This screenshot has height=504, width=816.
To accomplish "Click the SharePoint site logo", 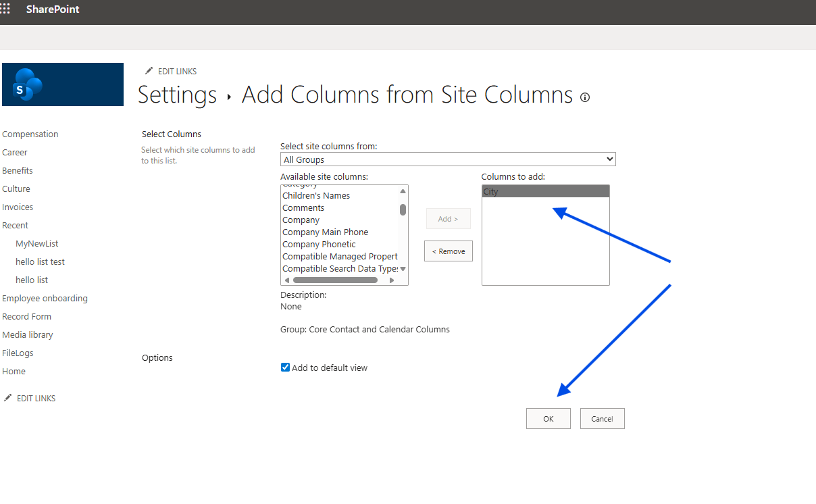I will pyautogui.click(x=63, y=84).
